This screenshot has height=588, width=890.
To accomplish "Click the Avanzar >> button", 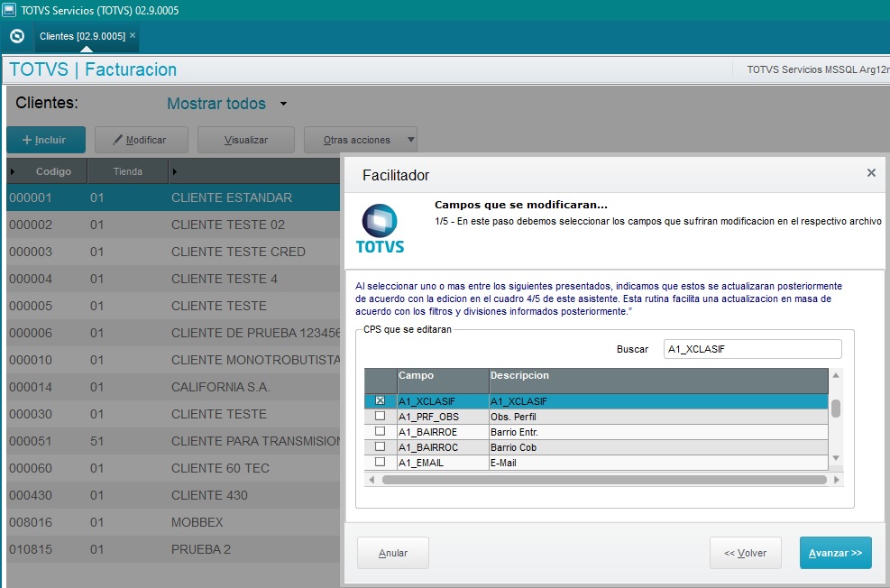I will 836,553.
